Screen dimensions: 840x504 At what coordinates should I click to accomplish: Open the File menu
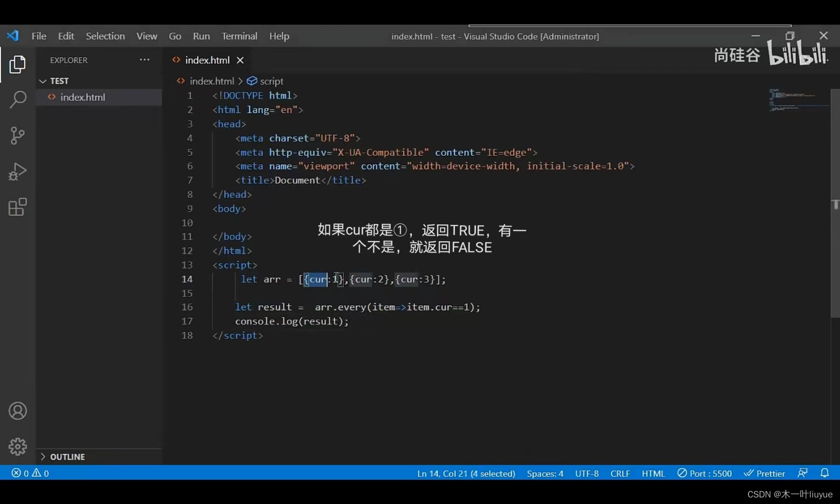point(39,36)
